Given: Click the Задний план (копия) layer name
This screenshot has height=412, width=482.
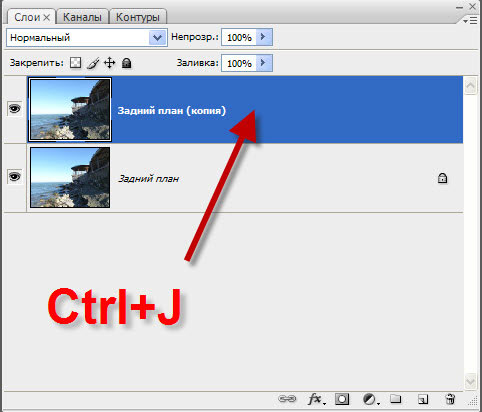Looking at the screenshot, I should [x=172, y=110].
